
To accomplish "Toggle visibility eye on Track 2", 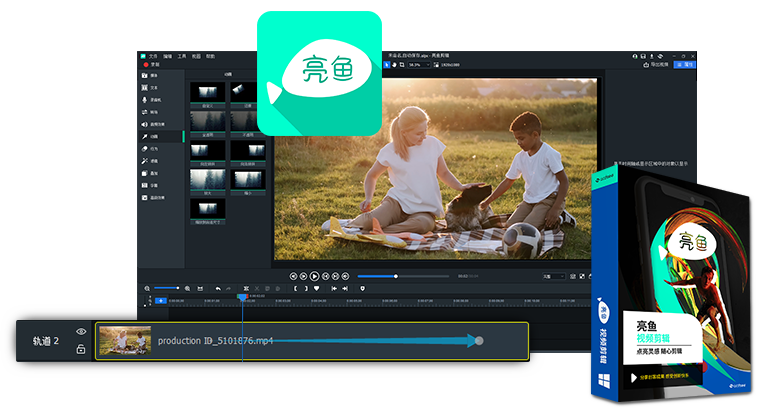I will [x=81, y=332].
